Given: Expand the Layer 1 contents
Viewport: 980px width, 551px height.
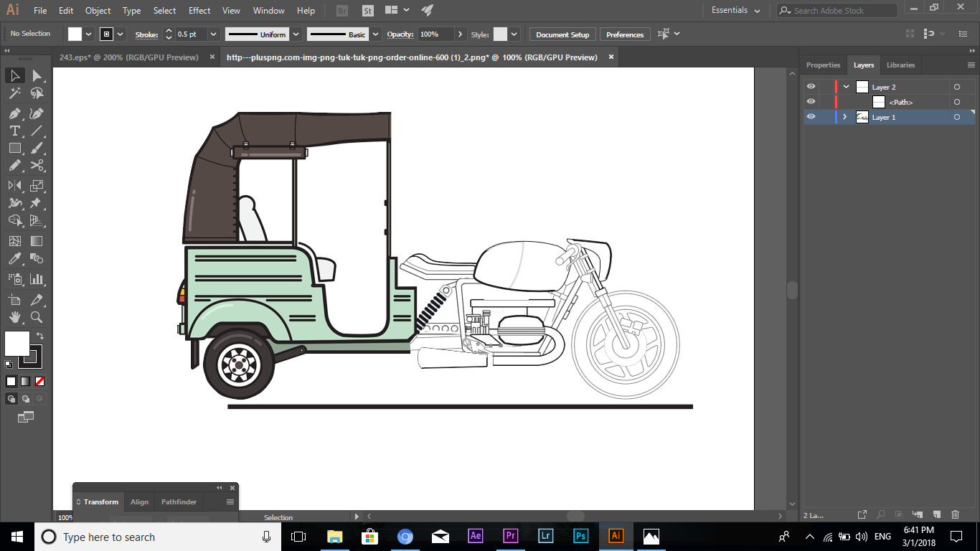Looking at the screenshot, I should [x=844, y=117].
